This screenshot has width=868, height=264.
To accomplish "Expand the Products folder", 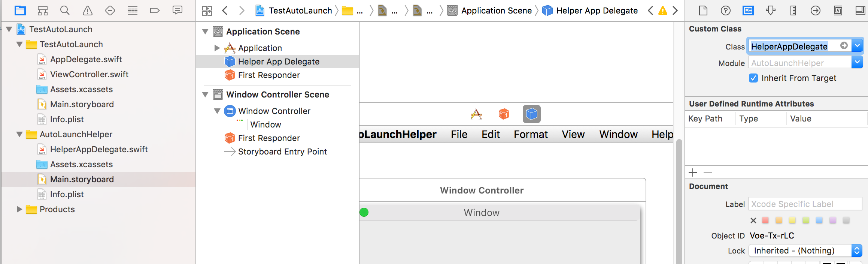I will pos(19,209).
